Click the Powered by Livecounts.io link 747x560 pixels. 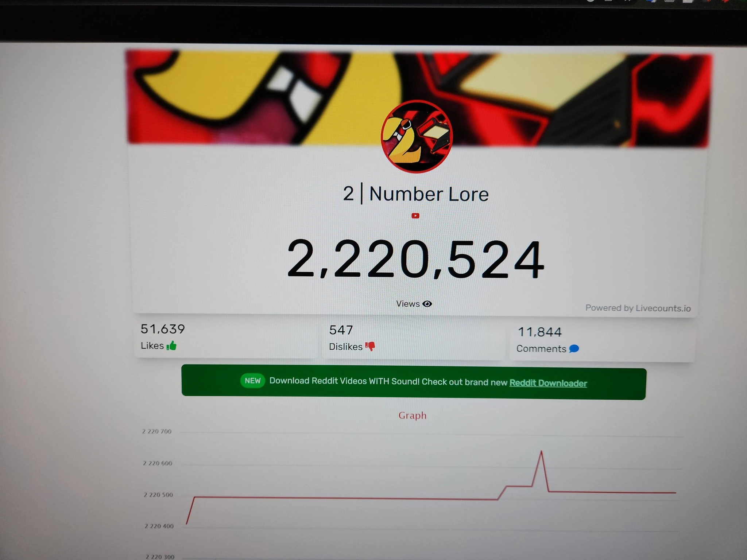(x=638, y=308)
